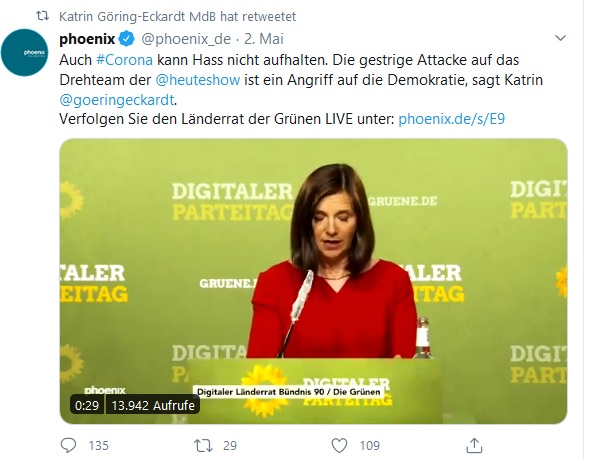
Task: Click Katrin Göring-Eckardt MdB retweeted label
Action: coord(177,17)
